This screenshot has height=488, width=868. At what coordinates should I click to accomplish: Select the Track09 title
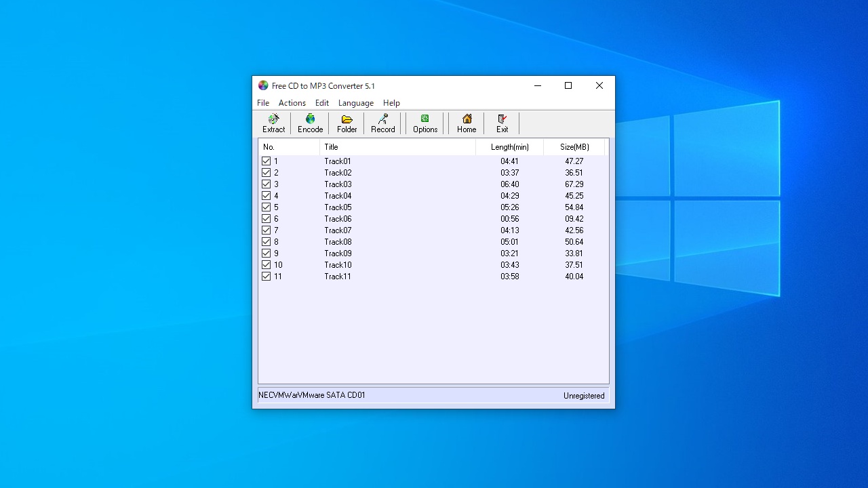tap(338, 253)
